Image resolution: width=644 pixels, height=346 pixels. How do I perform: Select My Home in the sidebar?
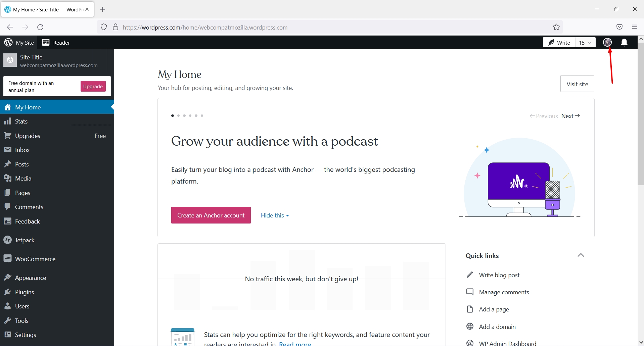pos(57,107)
